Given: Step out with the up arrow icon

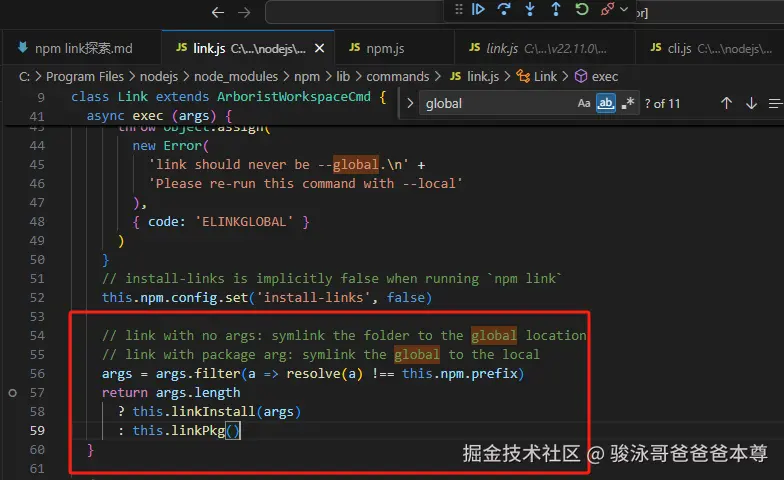Looking at the screenshot, I should tap(556, 10).
